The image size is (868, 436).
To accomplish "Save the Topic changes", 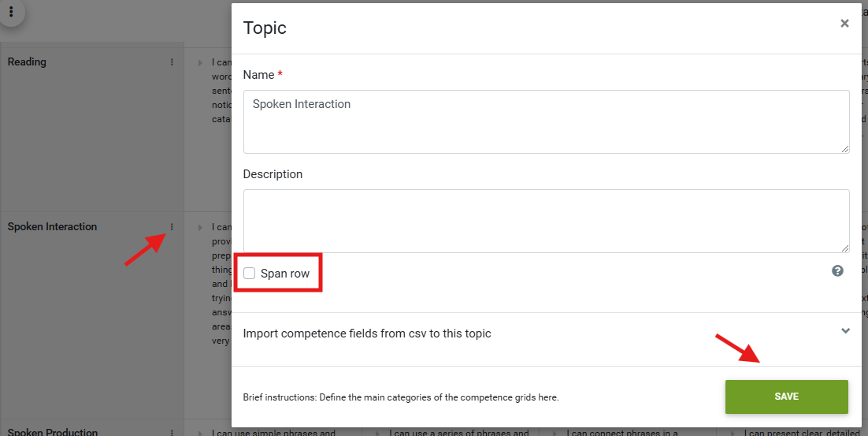I will tap(787, 397).
